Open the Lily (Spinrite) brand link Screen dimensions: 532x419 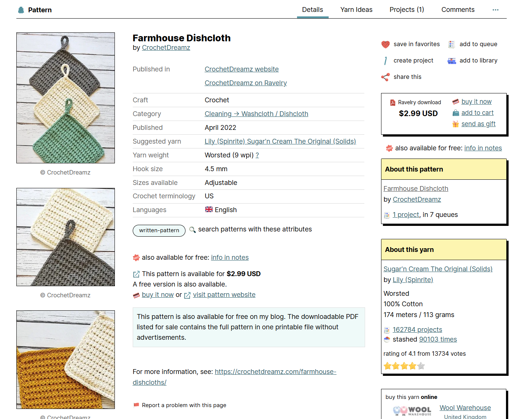[x=413, y=280]
